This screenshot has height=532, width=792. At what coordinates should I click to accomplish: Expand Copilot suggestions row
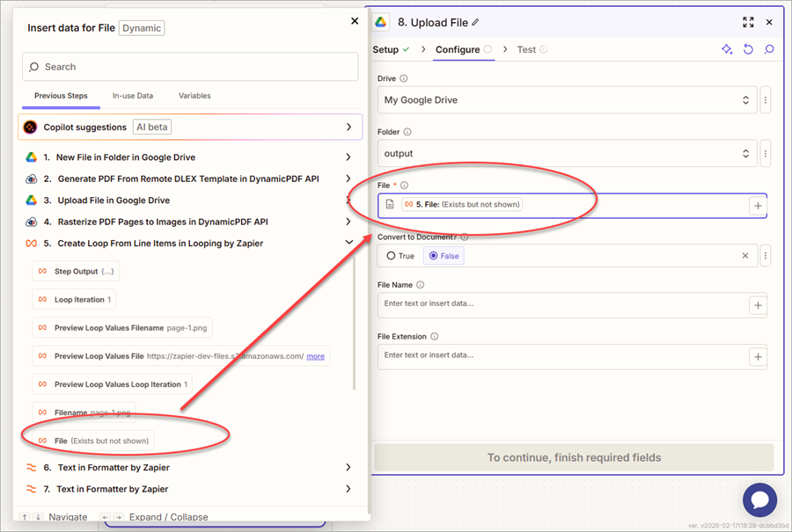348,128
